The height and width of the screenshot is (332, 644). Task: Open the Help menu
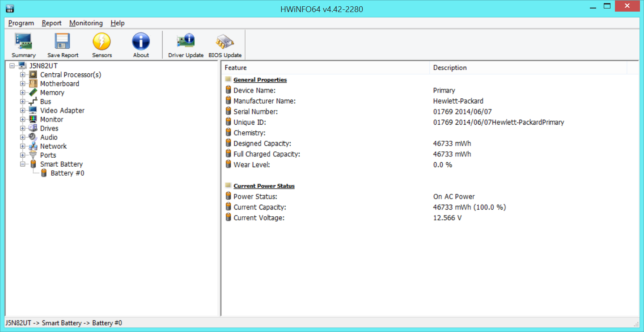click(118, 23)
